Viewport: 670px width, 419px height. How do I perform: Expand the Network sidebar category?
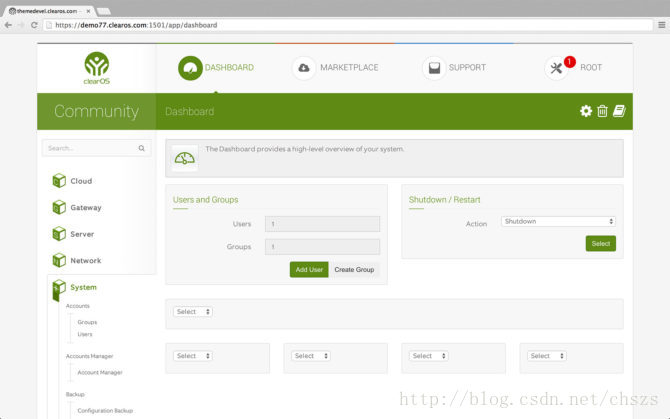[x=86, y=261]
